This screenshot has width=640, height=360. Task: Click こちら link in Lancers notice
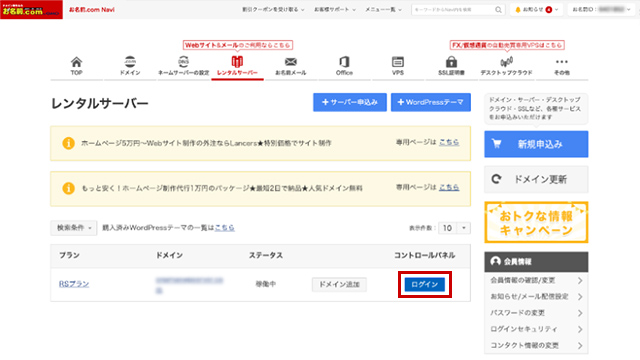pos(449,142)
